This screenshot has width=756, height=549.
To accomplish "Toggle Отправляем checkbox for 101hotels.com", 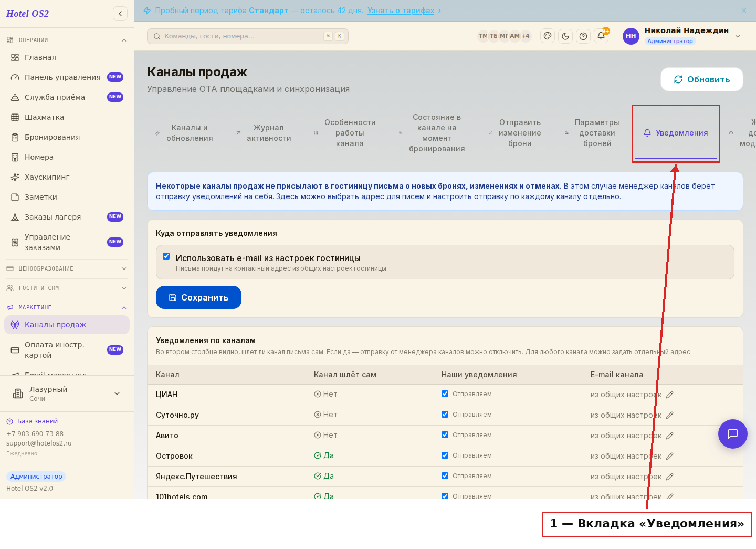I will pos(445,495).
